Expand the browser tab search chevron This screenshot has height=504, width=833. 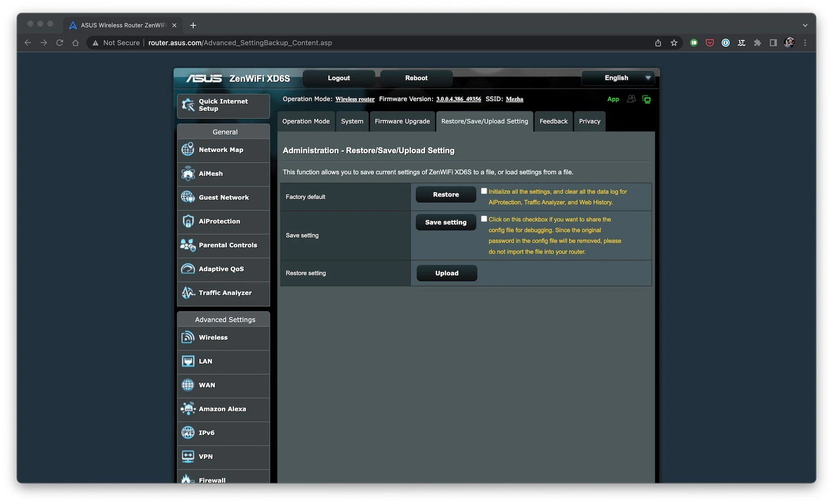click(x=805, y=25)
